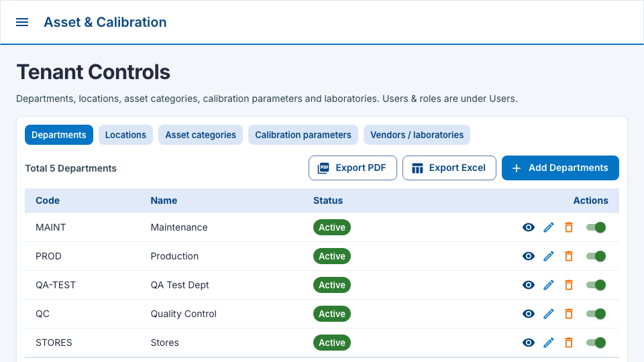Toggle active switch for Production
Viewport: 644px width, 362px height.
click(596, 256)
